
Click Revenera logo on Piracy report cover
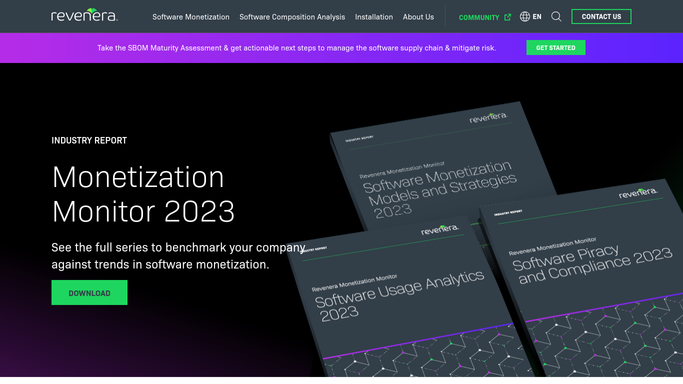(x=638, y=192)
